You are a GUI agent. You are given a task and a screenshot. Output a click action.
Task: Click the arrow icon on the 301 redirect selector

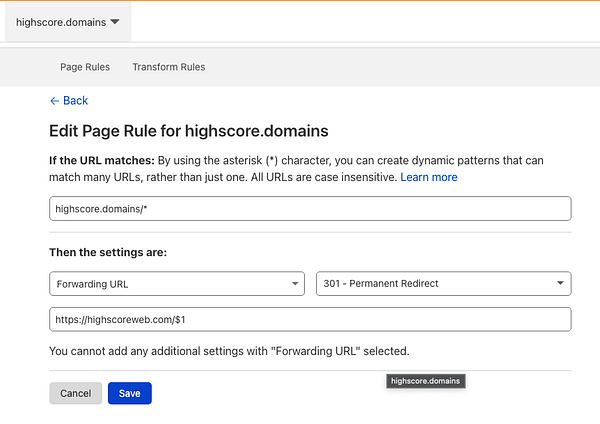pyautogui.click(x=561, y=284)
